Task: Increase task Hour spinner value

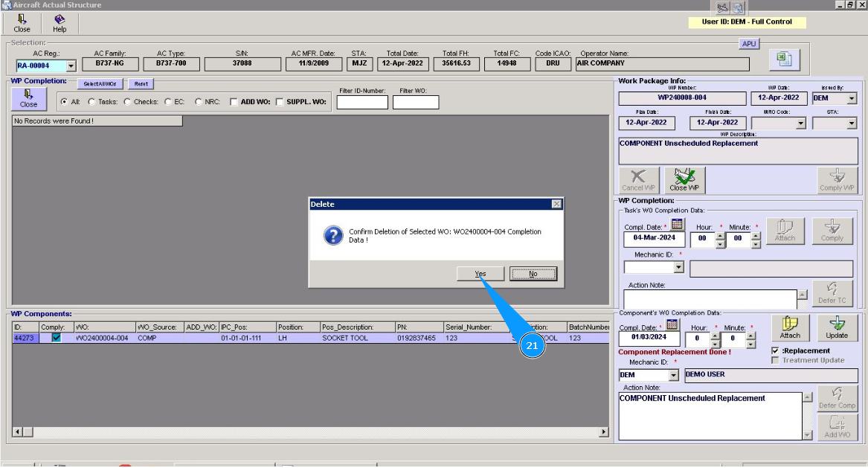Action: click(x=720, y=235)
